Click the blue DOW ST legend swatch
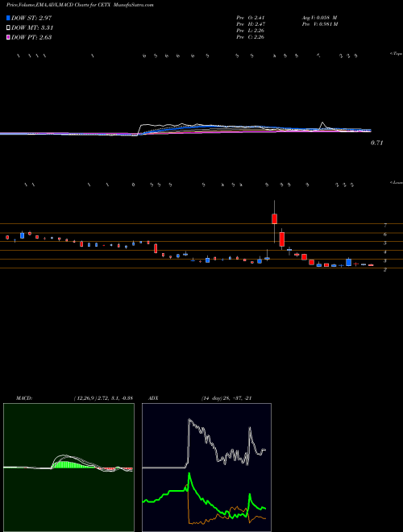Viewport: 403px width, 532px height. 9,18
